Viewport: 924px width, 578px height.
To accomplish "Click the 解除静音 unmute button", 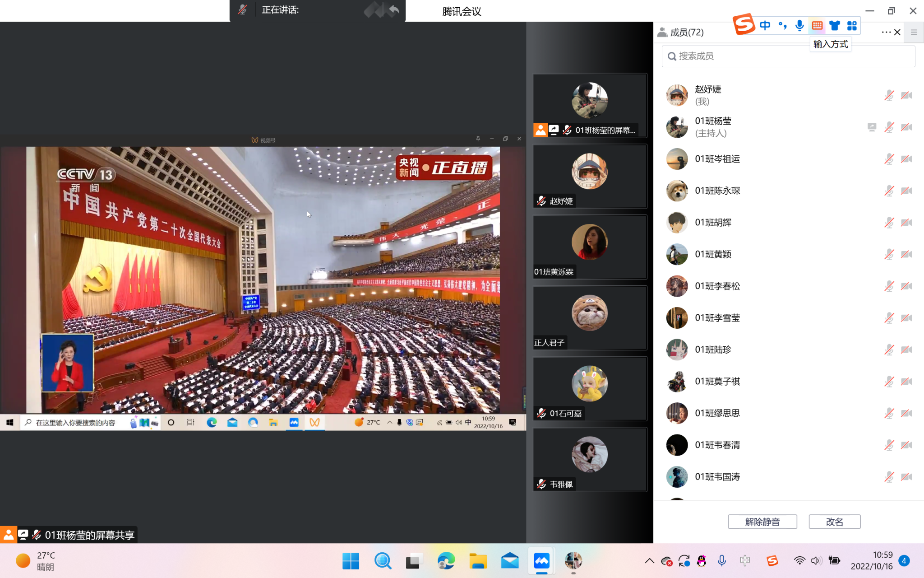I will pyautogui.click(x=762, y=522).
